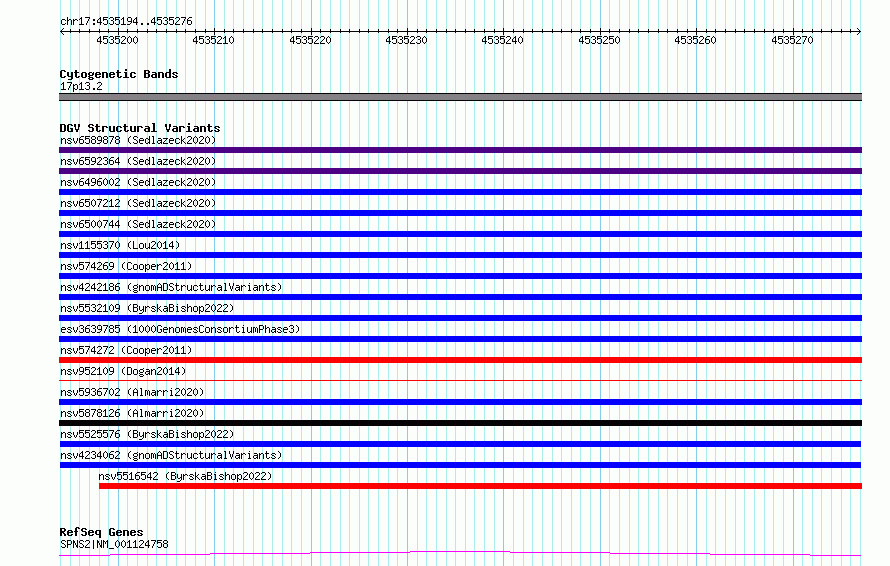This screenshot has width=890, height=566.
Task: Click ruler position 4535200
Action: (117, 40)
